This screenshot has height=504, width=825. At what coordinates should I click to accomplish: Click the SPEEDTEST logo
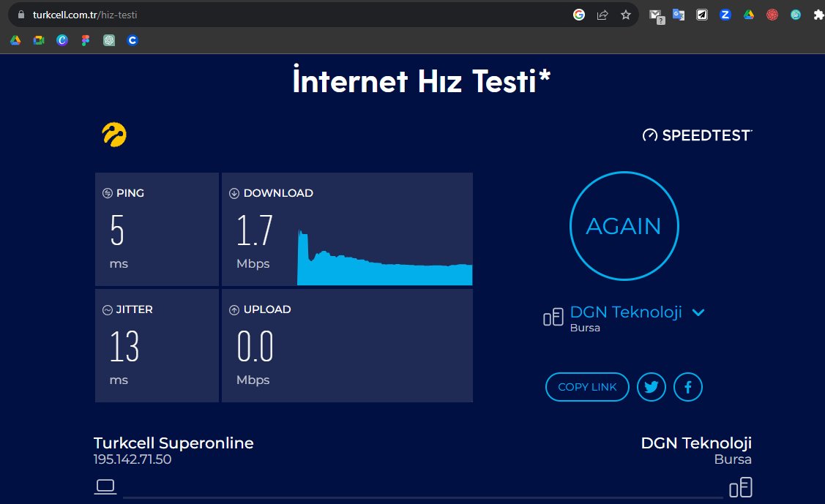pyautogui.click(x=697, y=135)
